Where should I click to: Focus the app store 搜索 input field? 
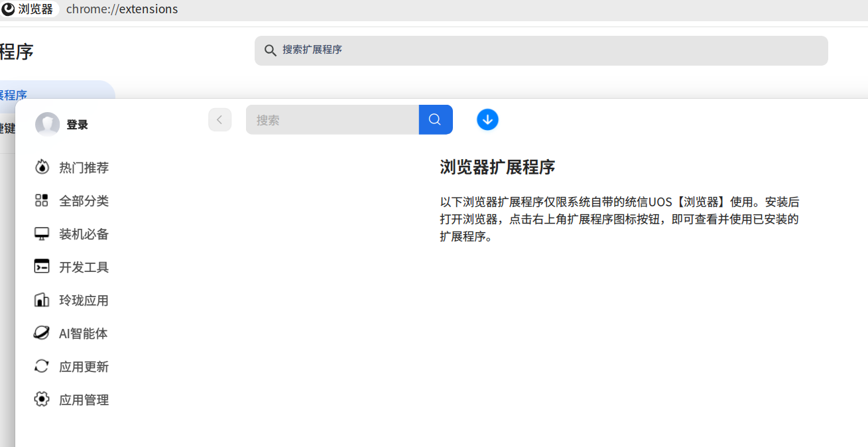[332, 119]
